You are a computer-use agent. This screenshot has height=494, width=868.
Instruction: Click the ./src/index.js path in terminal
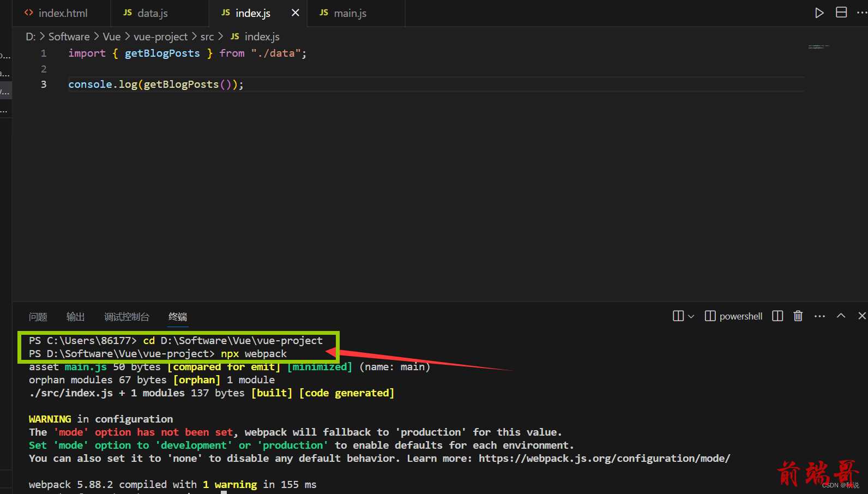coord(71,393)
